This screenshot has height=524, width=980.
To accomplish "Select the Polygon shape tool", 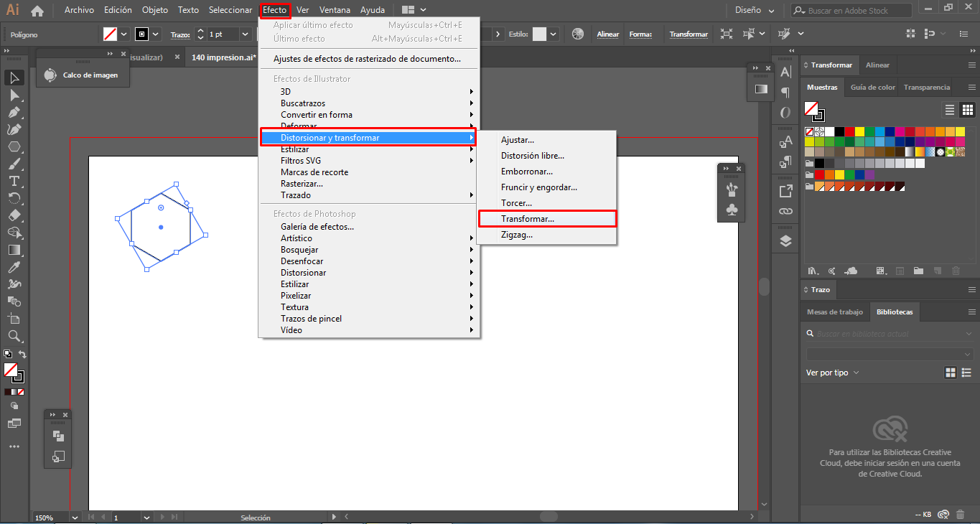I will click(14, 146).
